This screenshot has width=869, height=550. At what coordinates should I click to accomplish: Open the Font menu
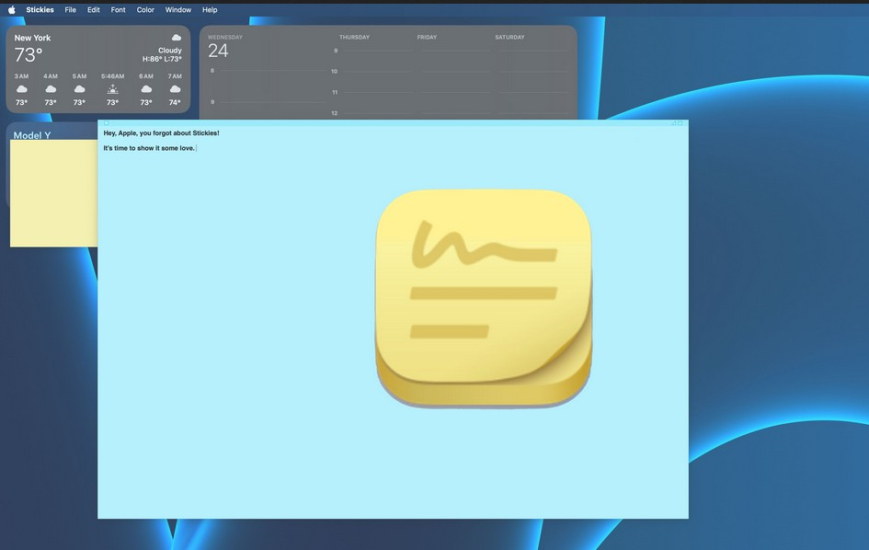118,10
